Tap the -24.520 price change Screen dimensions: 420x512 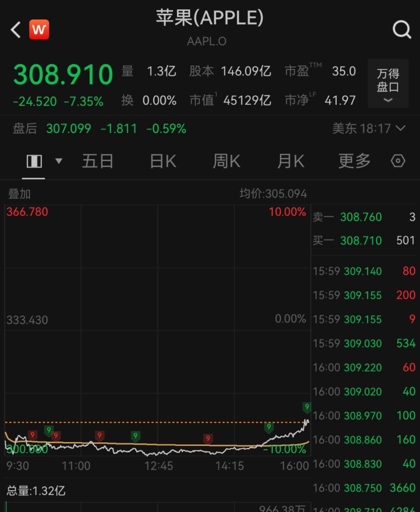[35, 102]
